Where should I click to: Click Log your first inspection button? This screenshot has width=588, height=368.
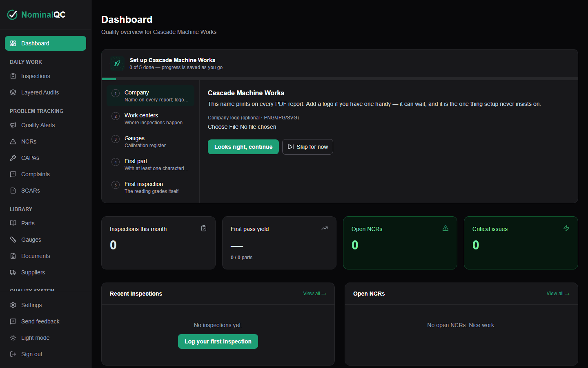pos(218,341)
